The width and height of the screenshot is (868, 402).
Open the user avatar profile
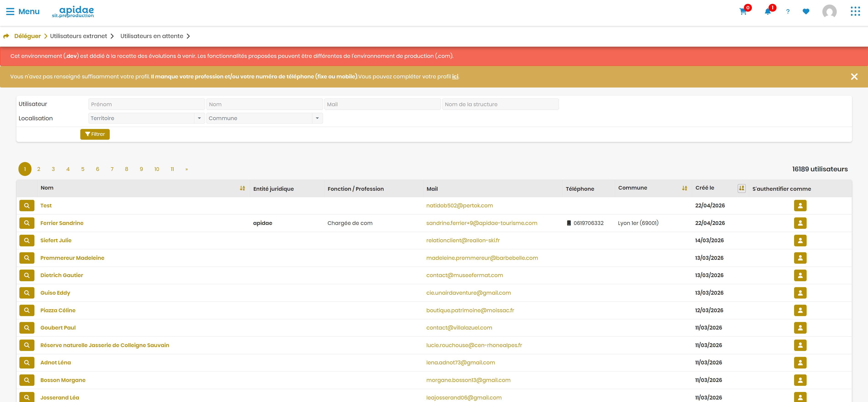click(829, 12)
